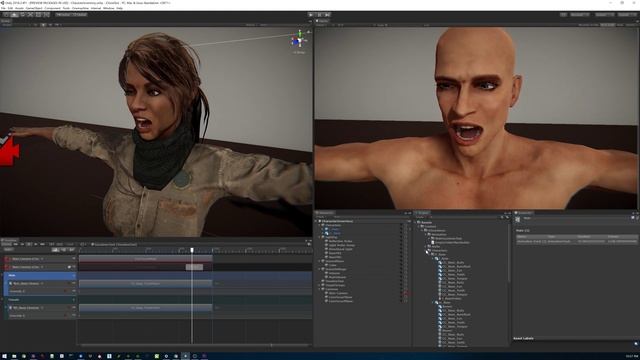Select the Move tool in the toolbar
This screenshot has height=360, width=640.
pos(14,15)
